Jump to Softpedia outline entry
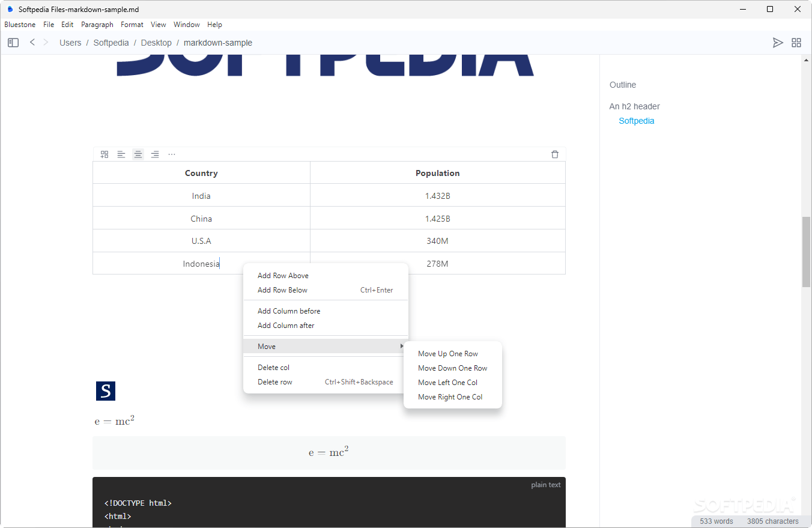Image resolution: width=812 pixels, height=528 pixels. tap(637, 121)
